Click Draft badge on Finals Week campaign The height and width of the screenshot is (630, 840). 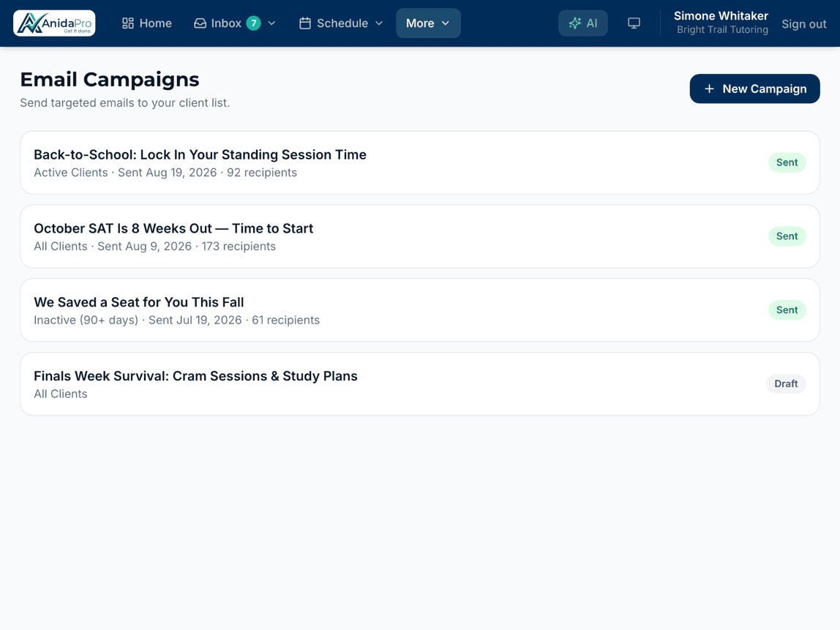[x=785, y=384]
